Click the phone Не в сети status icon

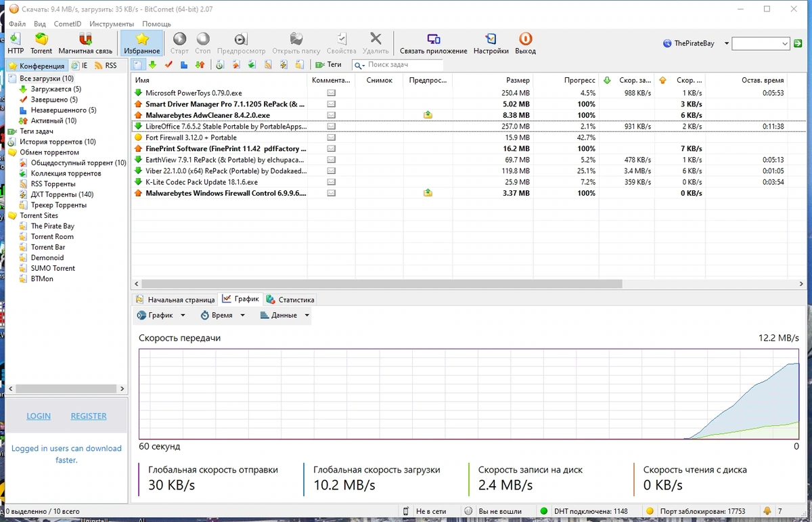406,511
